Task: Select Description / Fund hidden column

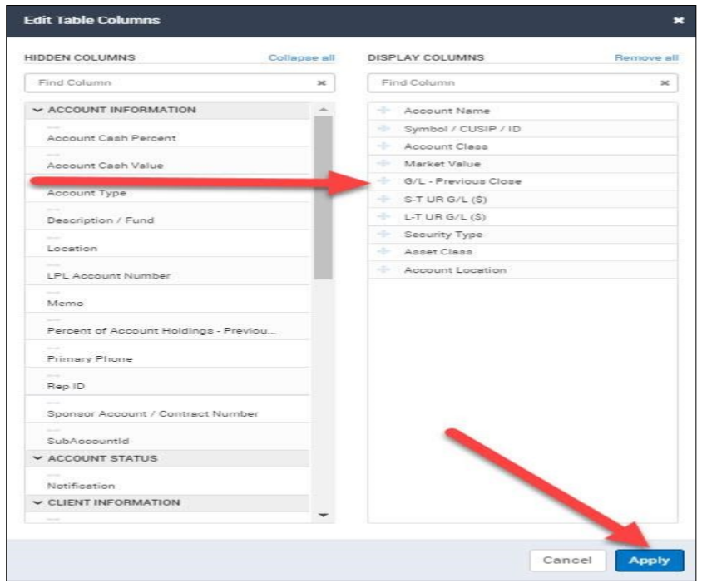Action: tap(167, 216)
